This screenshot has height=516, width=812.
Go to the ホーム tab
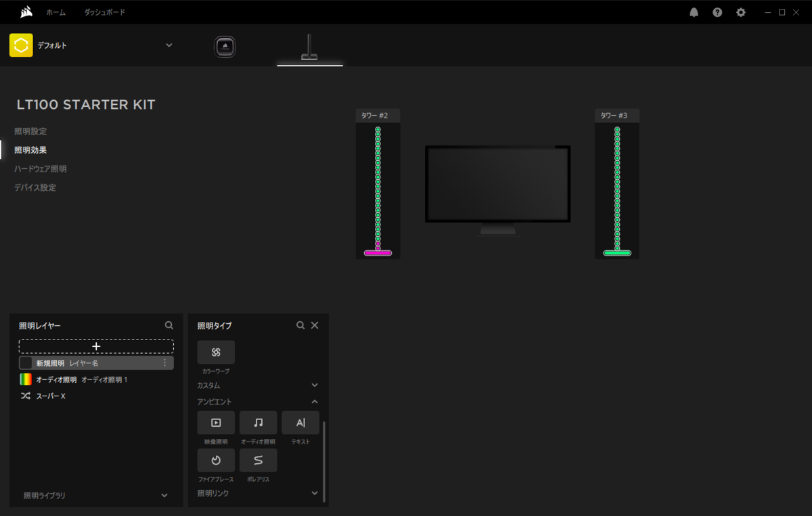coord(56,12)
